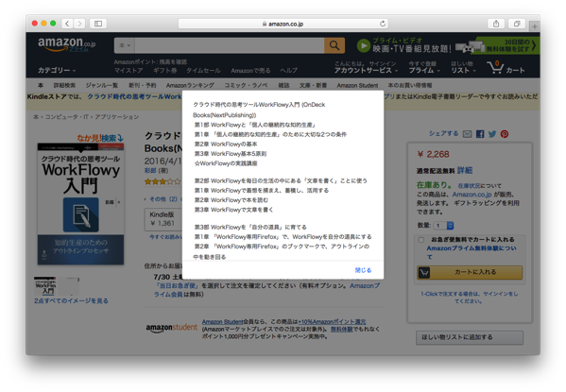
Task: Open ギフト券 link
Action: [x=165, y=71]
